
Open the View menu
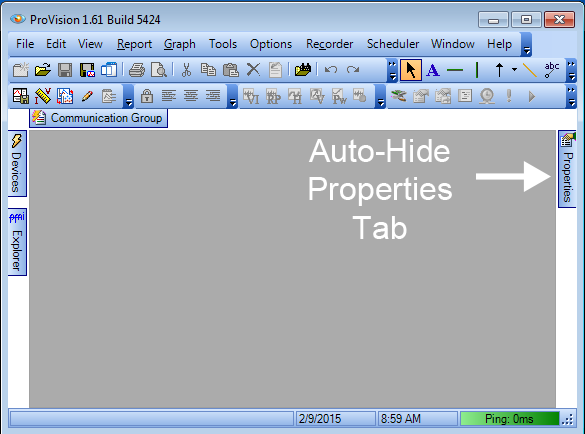tap(90, 44)
